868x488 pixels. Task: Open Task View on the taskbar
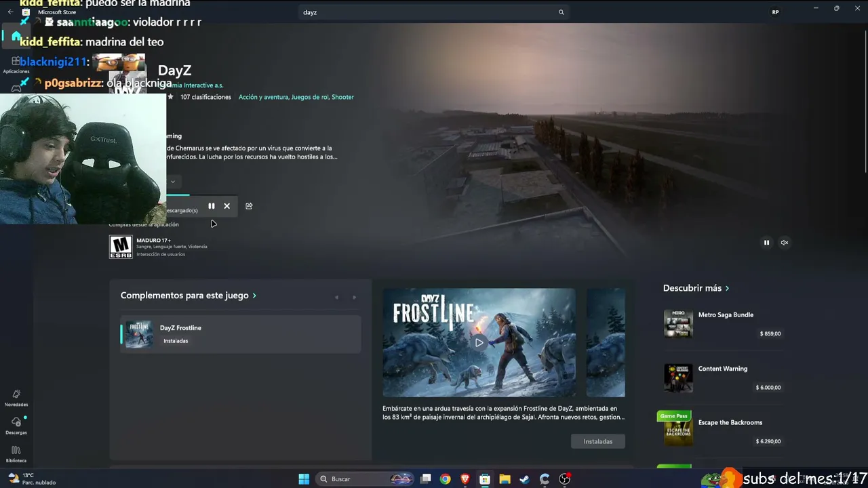[x=426, y=479]
